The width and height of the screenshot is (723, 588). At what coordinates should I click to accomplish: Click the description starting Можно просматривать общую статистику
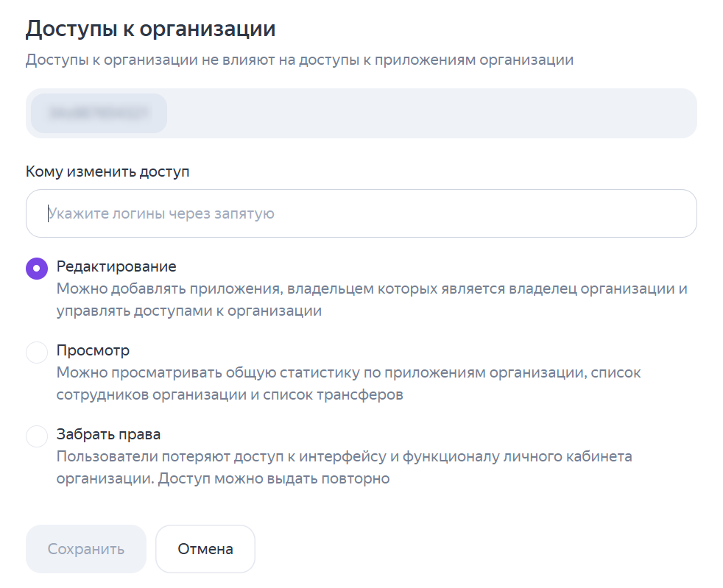(x=348, y=372)
